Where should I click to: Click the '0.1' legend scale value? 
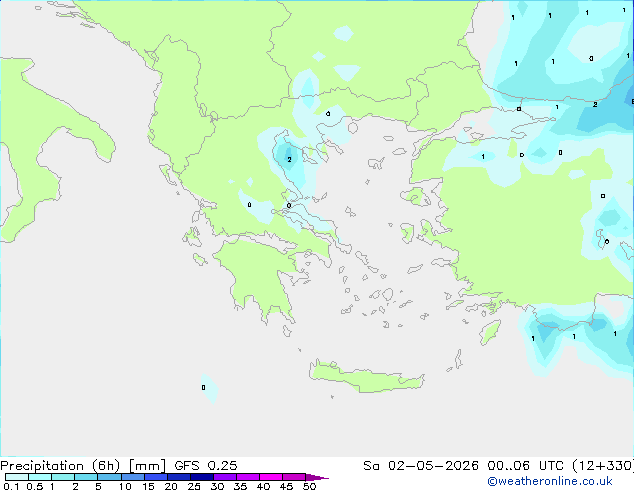tap(11, 486)
